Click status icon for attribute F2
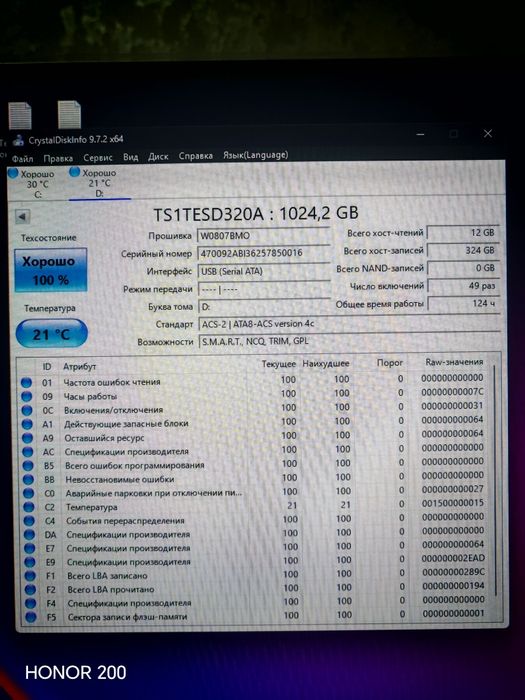The image size is (525, 700). [x=30, y=590]
